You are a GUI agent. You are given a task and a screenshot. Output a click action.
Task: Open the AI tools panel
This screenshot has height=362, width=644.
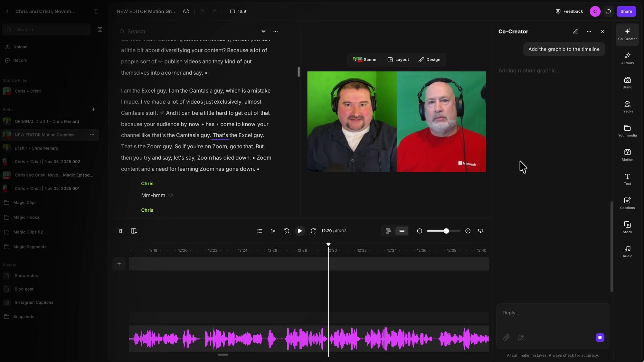click(x=627, y=59)
